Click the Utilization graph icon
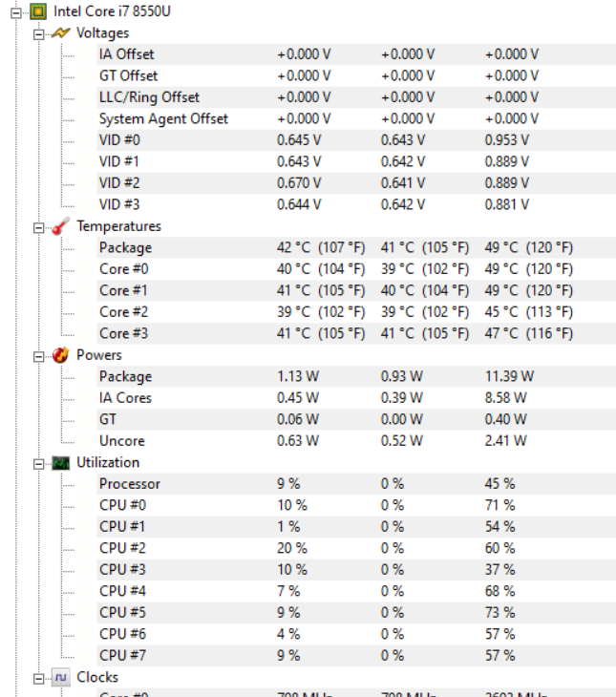Viewport: 616px width, 697px height. (60, 463)
